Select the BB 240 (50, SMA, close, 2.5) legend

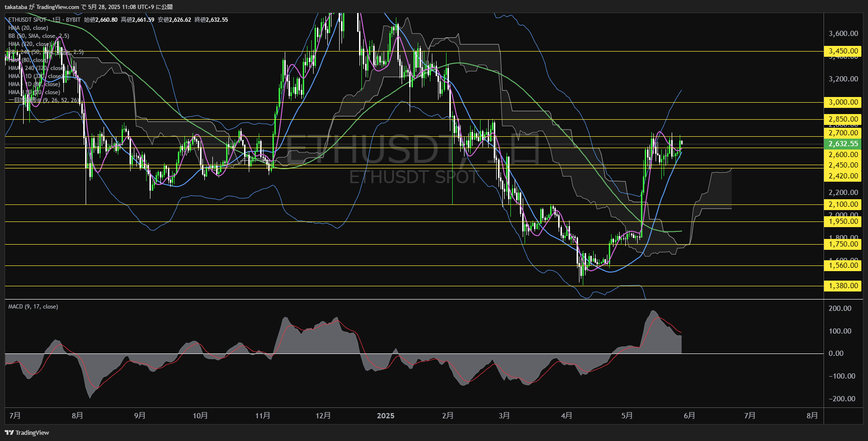coord(46,52)
